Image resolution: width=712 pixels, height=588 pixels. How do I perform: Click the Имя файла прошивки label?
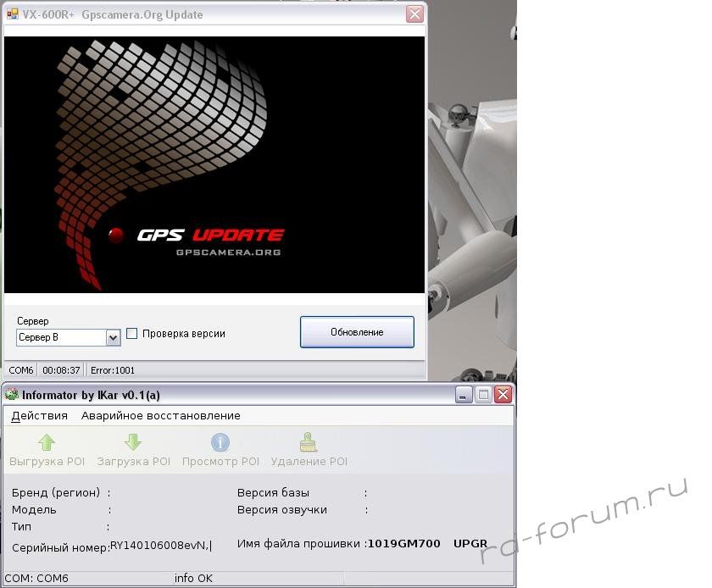click(298, 543)
